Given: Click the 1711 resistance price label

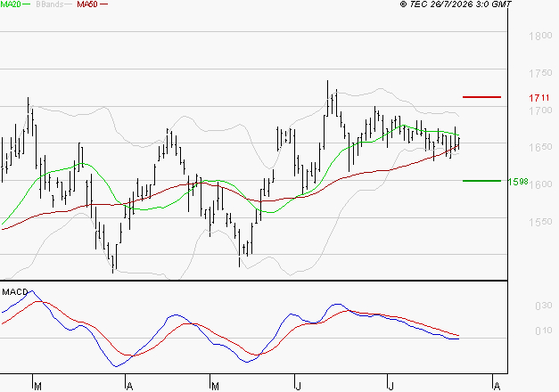Looking at the screenshot, I should 539,98.
